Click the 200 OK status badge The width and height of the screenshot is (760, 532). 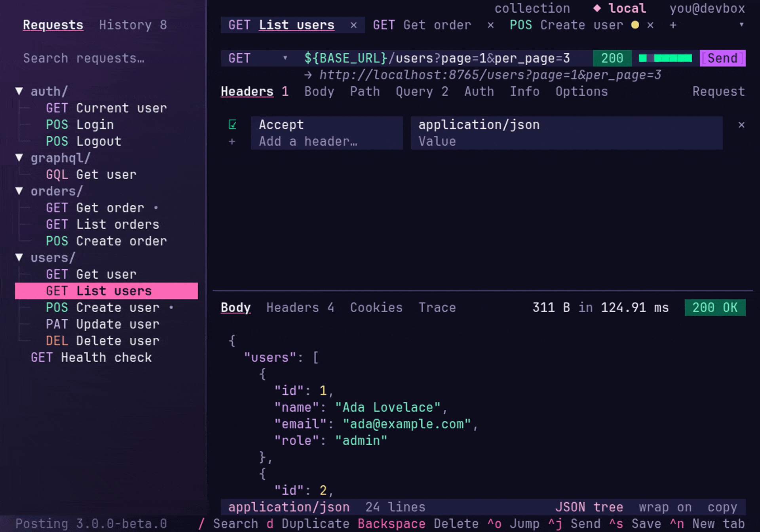coord(715,308)
